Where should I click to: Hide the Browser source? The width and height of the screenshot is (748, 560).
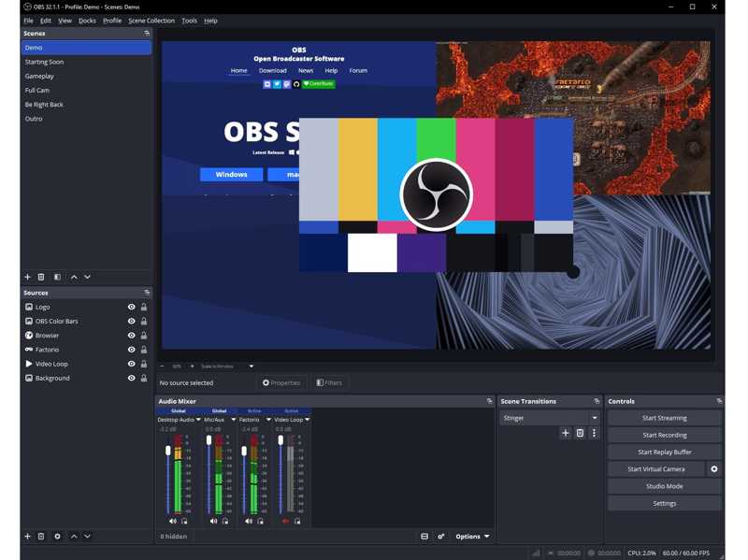[131, 336]
